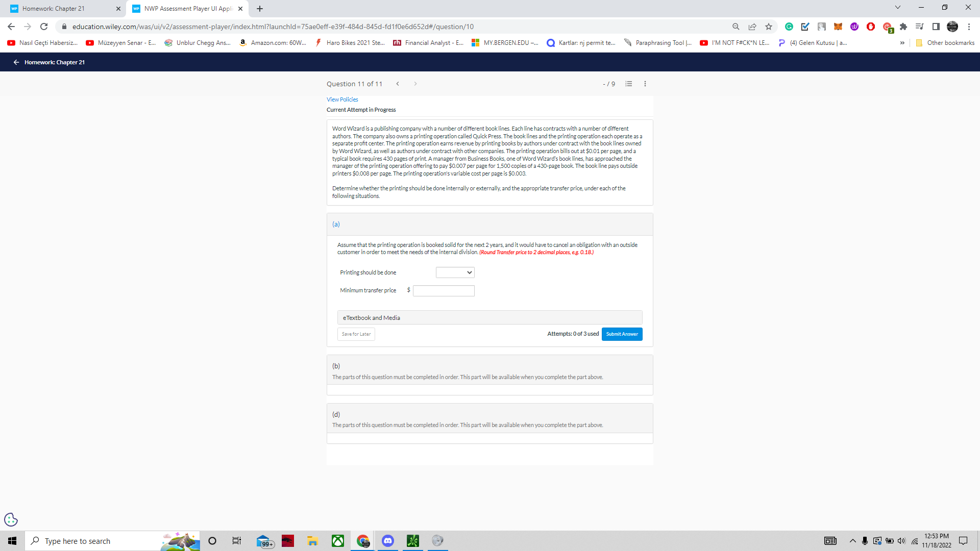The width and height of the screenshot is (980, 551).
Task: Open Discord from the taskbar
Action: [x=388, y=541]
